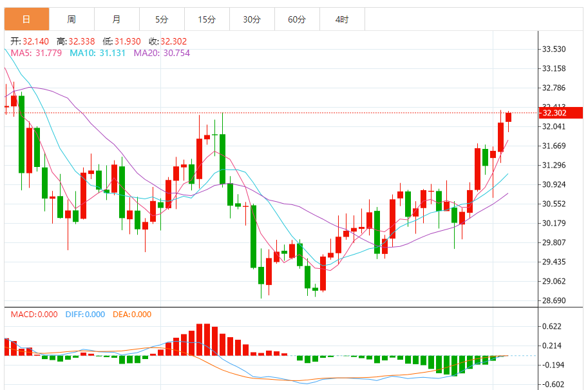Click the 开:32.140 open price value
The width and height of the screenshot is (588, 390).
[30, 41]
